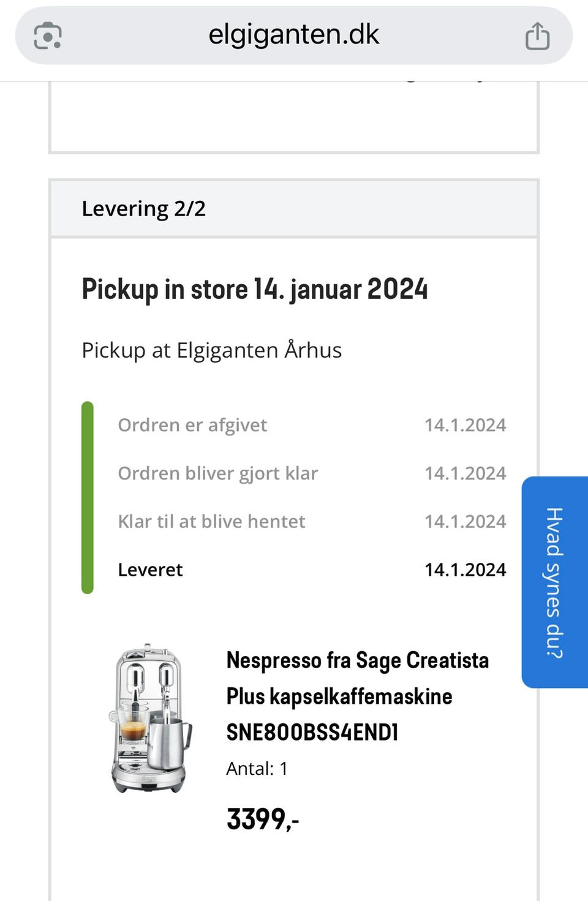The width and height of the screenshot is (588, 901).
Task: Open the page settings icon in address bar
Action: pyautogui.click(x=48, y=36)
